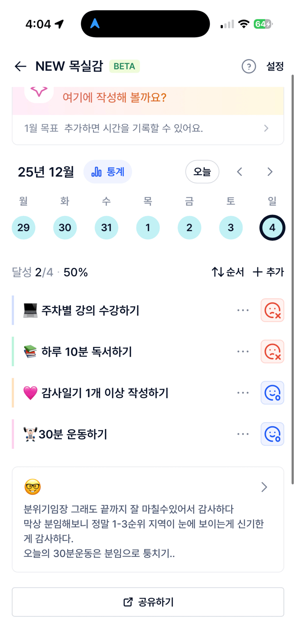Go to the previous week

pyautogui.click(x=240, y=172)
